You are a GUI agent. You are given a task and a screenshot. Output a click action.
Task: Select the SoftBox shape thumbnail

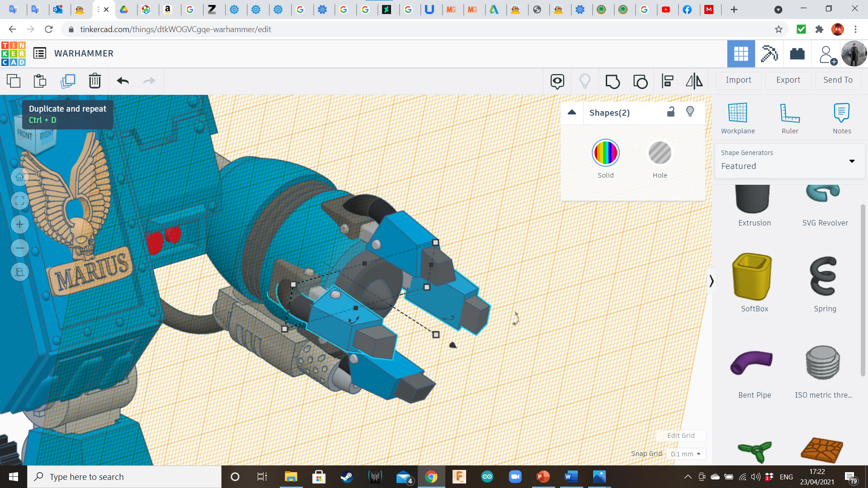coord(754,277)
